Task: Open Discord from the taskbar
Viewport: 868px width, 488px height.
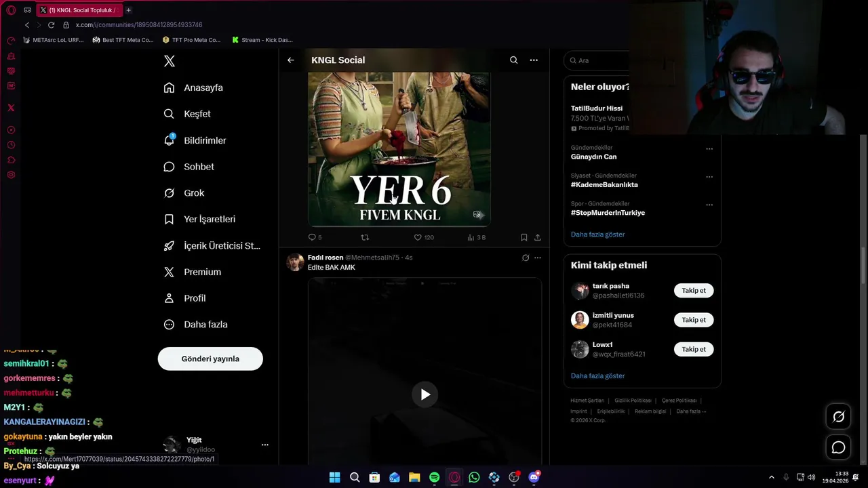Action: pyautogui.click(x=534, y=477)
